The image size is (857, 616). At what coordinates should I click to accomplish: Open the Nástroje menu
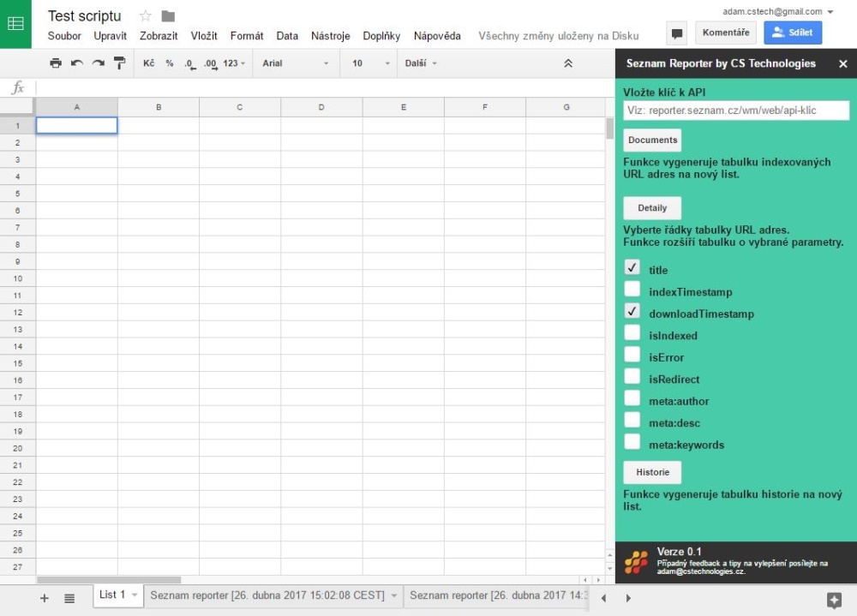(x=330, y=36)
